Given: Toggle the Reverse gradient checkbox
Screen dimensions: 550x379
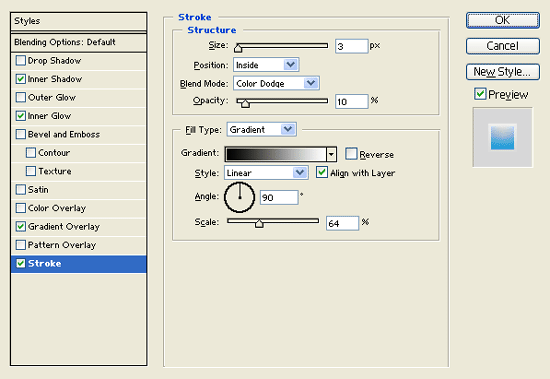Looking at the screenshot, I should (351, 154).
